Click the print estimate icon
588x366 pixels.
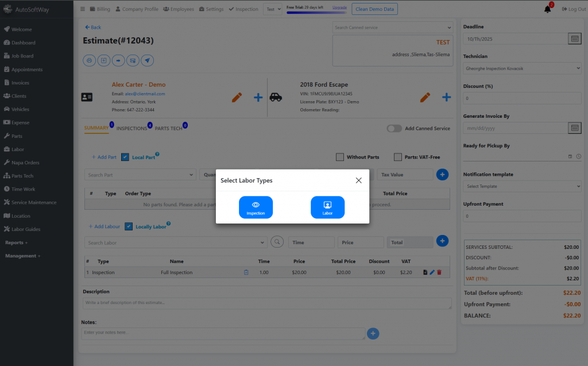pos(90,60)
